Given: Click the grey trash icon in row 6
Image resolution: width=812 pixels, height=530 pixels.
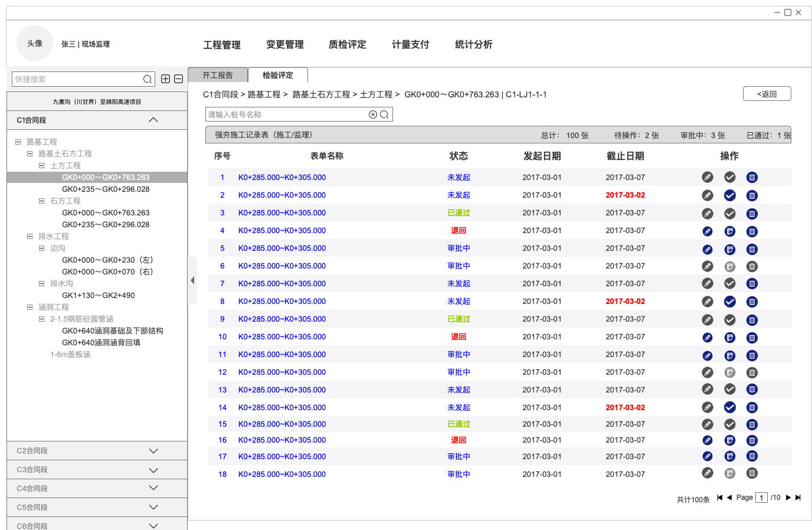Looking at the screenshot, I should (x=752, y=266).
